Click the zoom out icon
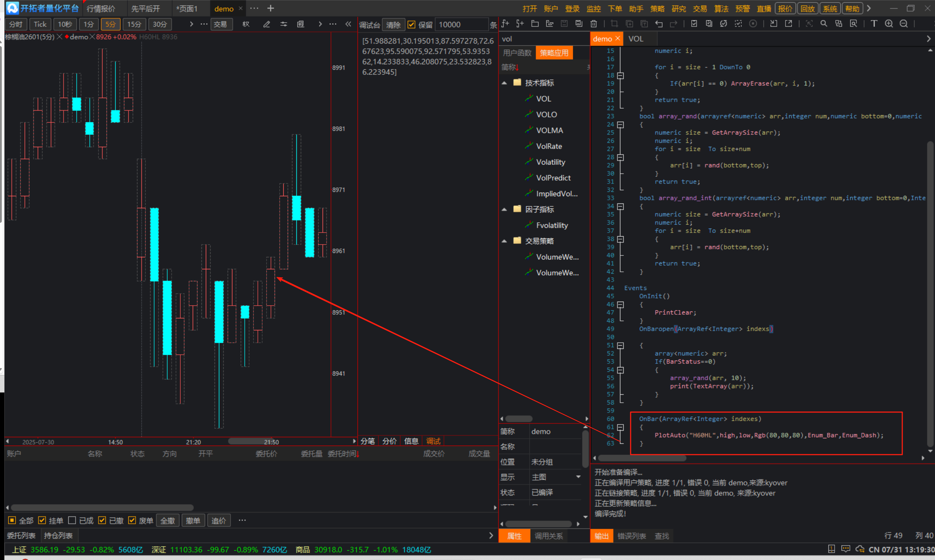This screenshot has width=935, height=560. tap(904, 24)
